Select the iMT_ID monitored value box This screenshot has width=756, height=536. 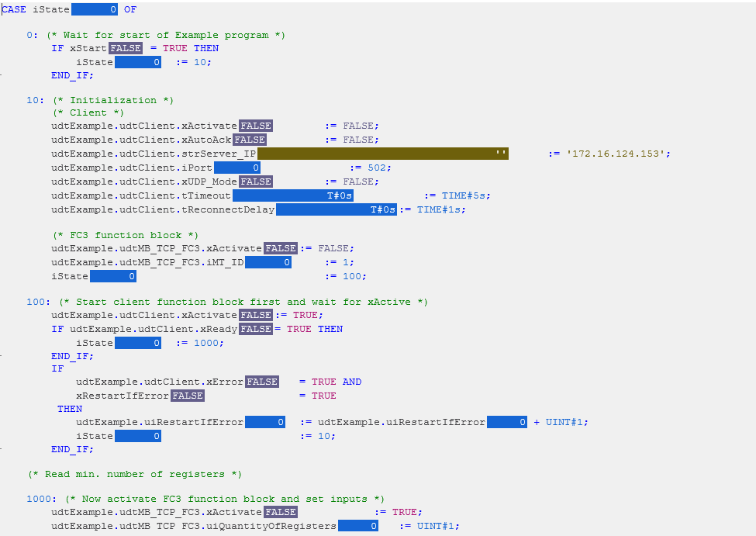pos(268,262)
